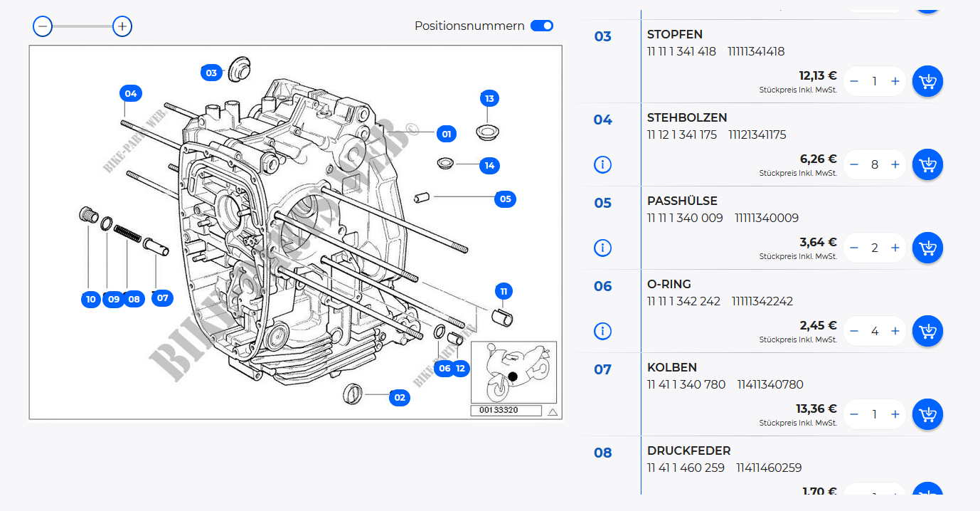
Task: Toggle the Positionsnummern switch
Action: (542, 26)
